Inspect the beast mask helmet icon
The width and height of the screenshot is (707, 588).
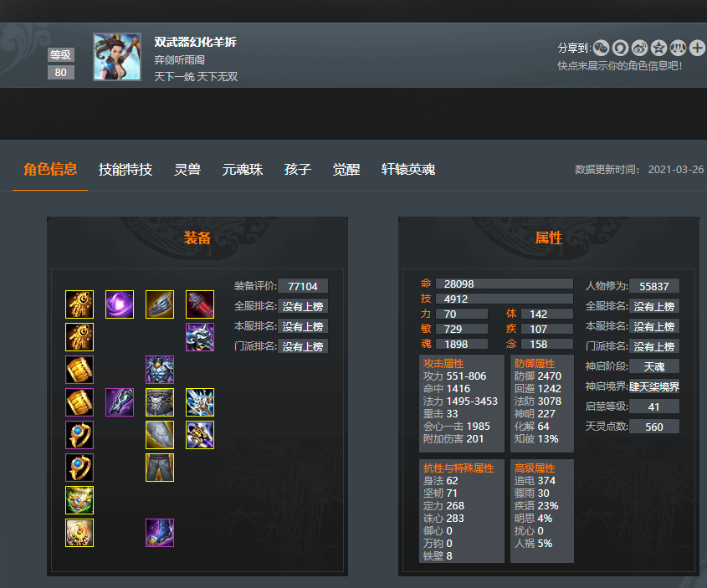200,337
